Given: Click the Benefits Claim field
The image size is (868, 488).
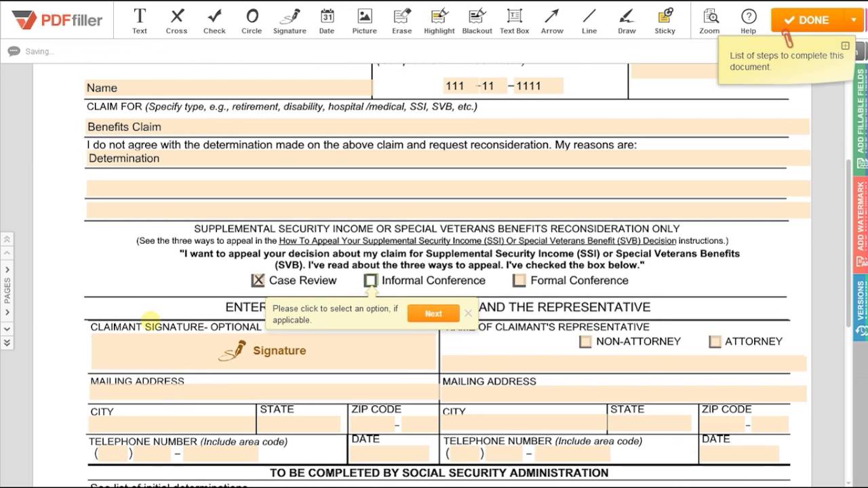Looking at the screenshot, I should tap(448, 127).
